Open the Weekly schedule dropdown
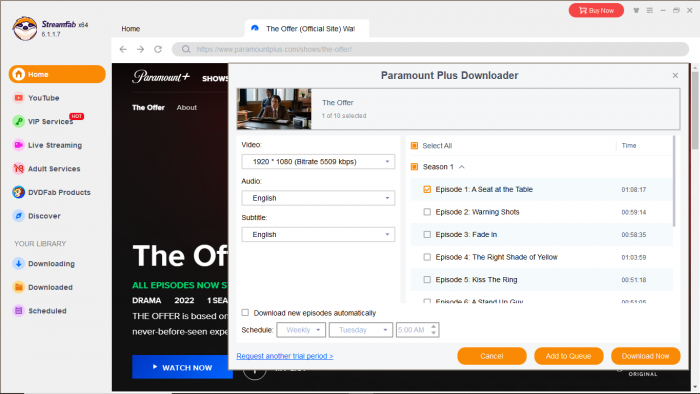700x394 pixels. coord(301,330)
